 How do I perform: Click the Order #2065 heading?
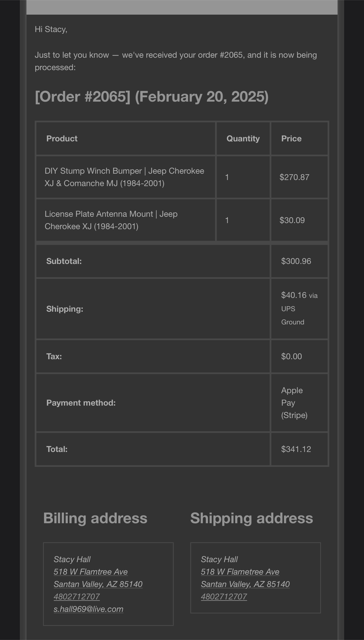click(151, 97)
